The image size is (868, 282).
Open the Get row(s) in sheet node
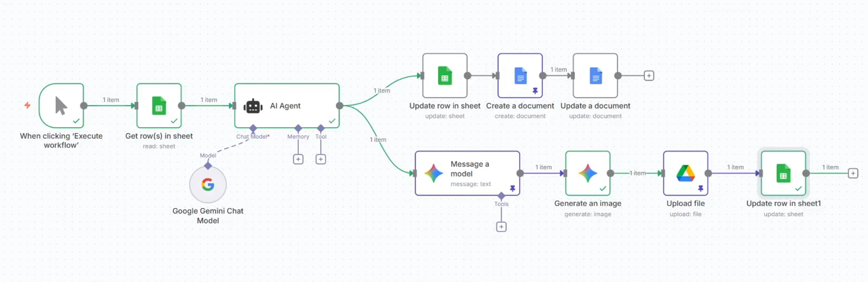159,106
